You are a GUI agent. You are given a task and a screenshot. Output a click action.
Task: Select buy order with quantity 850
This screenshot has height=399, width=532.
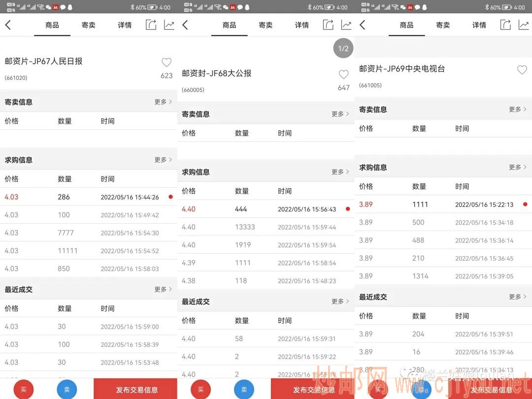[x=89, y=269]
